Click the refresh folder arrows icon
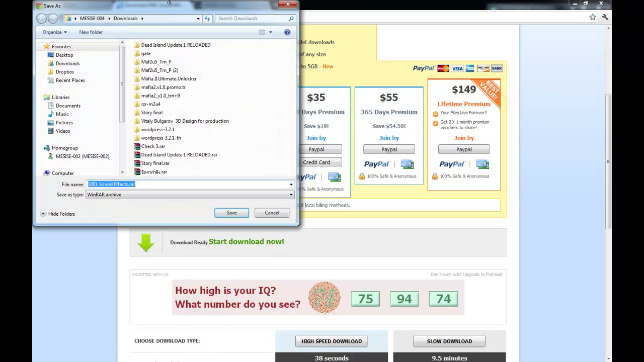 pos(207,19)
